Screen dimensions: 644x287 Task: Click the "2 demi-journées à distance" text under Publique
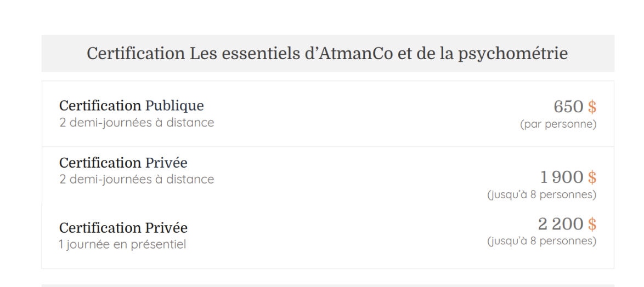coord(137,123)
